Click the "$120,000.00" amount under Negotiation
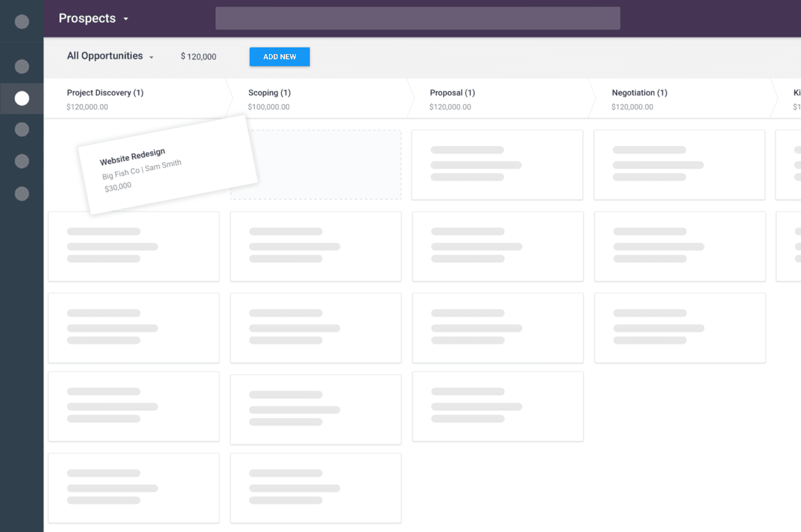Viewport: 801px width, 532px height. point(633,107)
